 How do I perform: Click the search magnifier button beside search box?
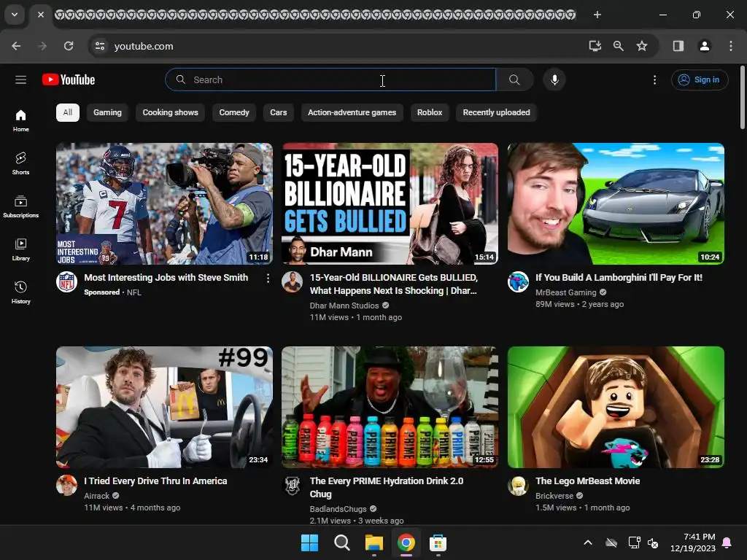[514, 79]
